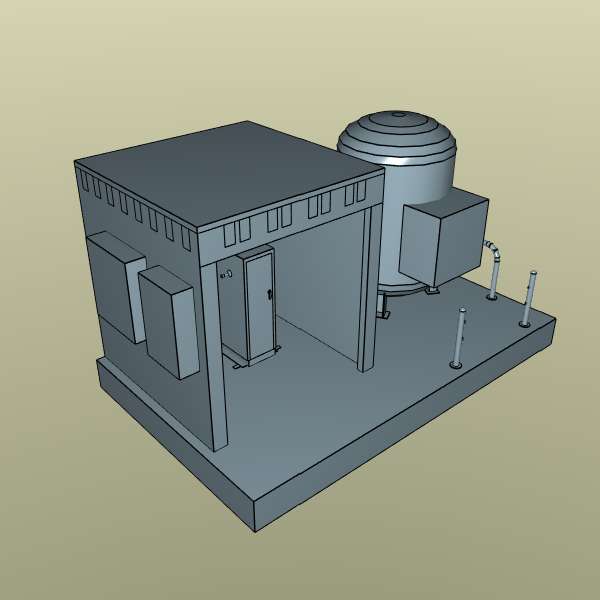Select the vertical pipe entering the slab
Image resolution: width=600 pixels, height=600 pixels.
click(x=494, y=279)
